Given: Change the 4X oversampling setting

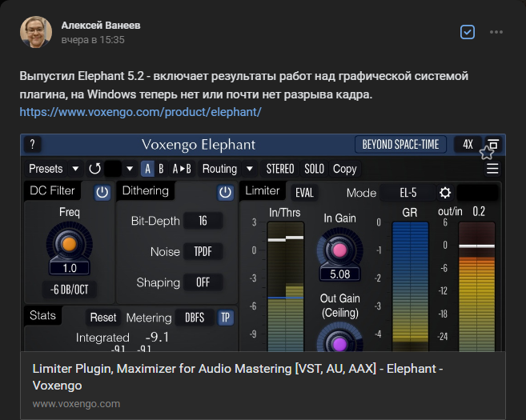Looking at the screenshot, I should pos(468,145).
